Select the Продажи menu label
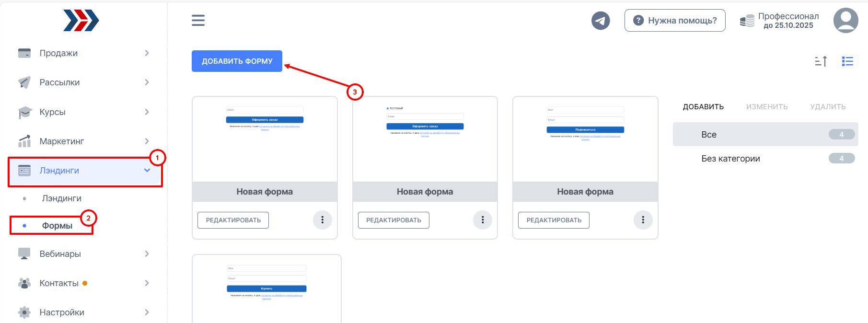This screenshot has width=868, height=323. tap(58, 53)
